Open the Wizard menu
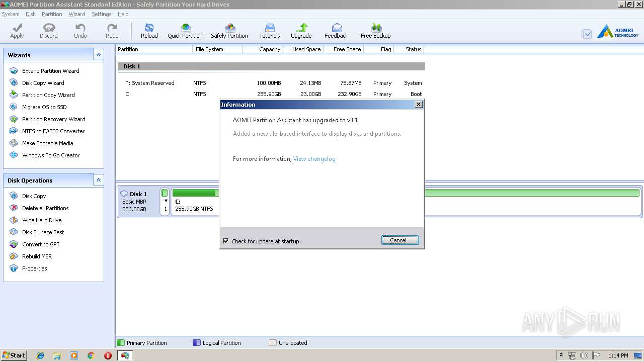Image resolution: width=644 pixels, height=362 pixels. [77, 14]
